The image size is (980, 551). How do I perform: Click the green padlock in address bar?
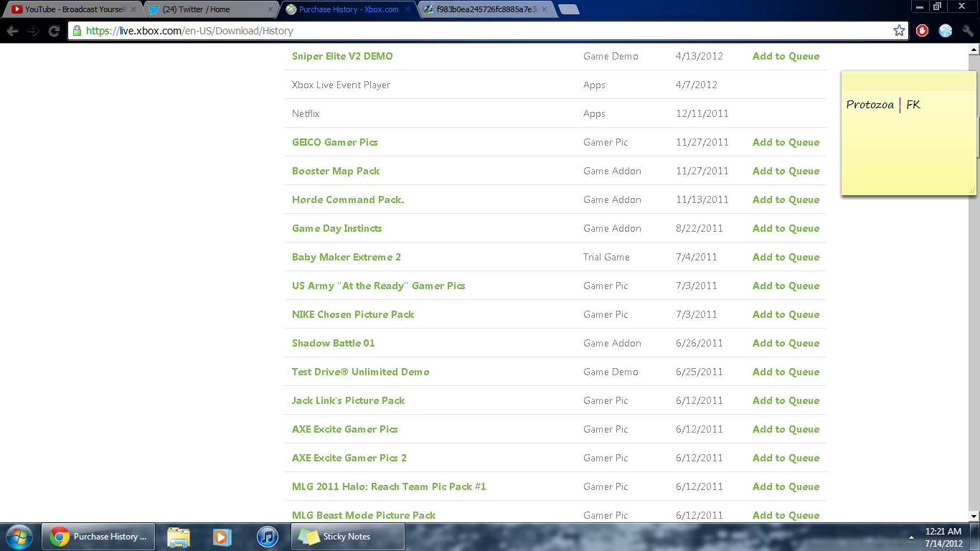click(x=77, y=31)
